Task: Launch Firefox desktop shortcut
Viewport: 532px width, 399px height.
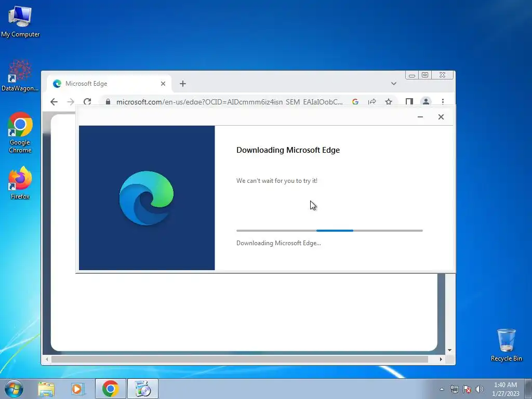Action: click(20, 182)
